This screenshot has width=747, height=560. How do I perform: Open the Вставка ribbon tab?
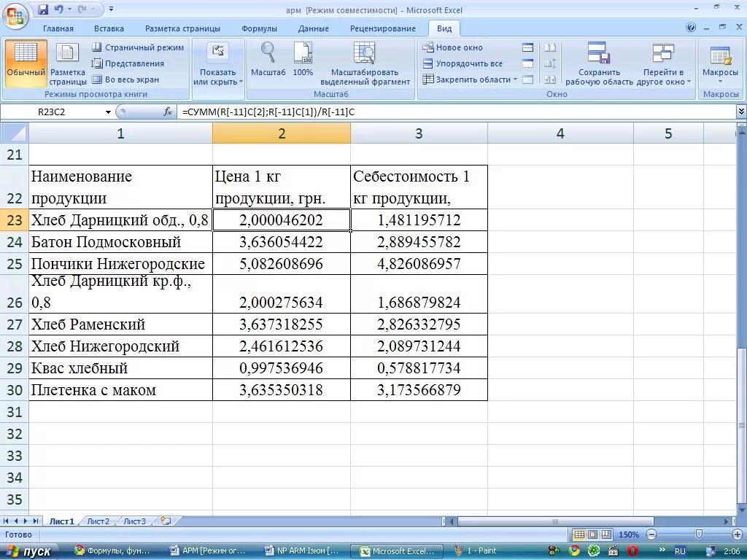tap(109, 28)
